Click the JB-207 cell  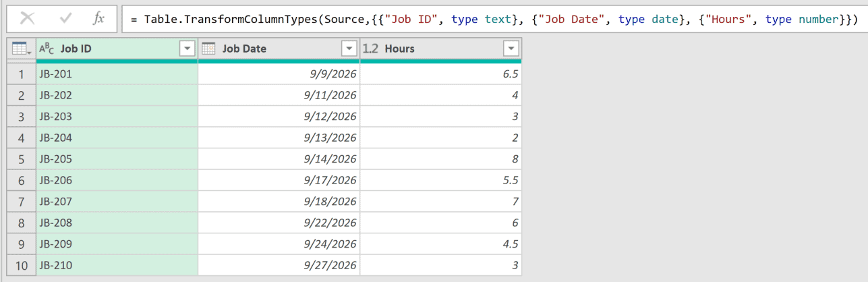pos(117,202)
